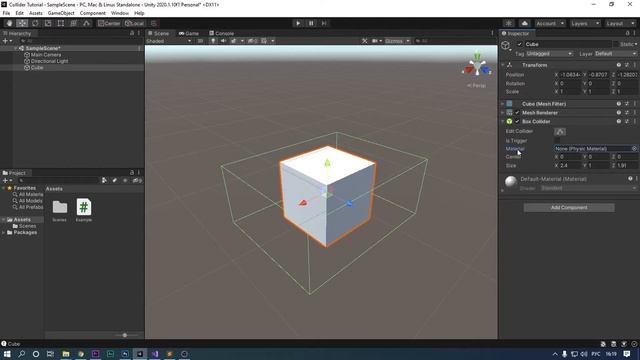640x360 pixels.
Task: Open the Mesh Renderer three-dot options menu
Action: pos(635,113)
